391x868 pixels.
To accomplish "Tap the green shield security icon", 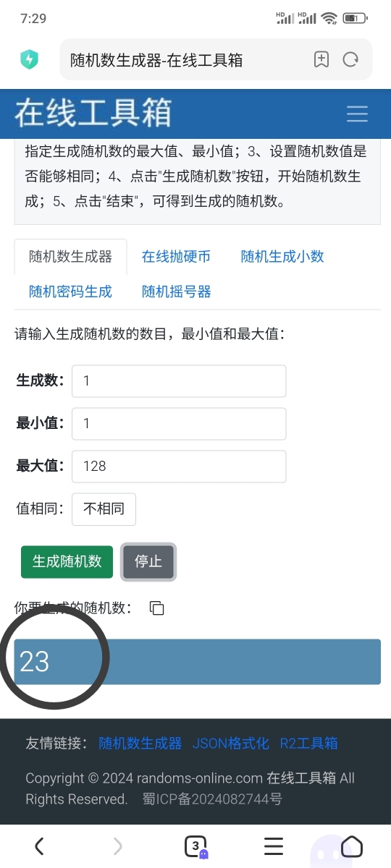I will point(30,59).
